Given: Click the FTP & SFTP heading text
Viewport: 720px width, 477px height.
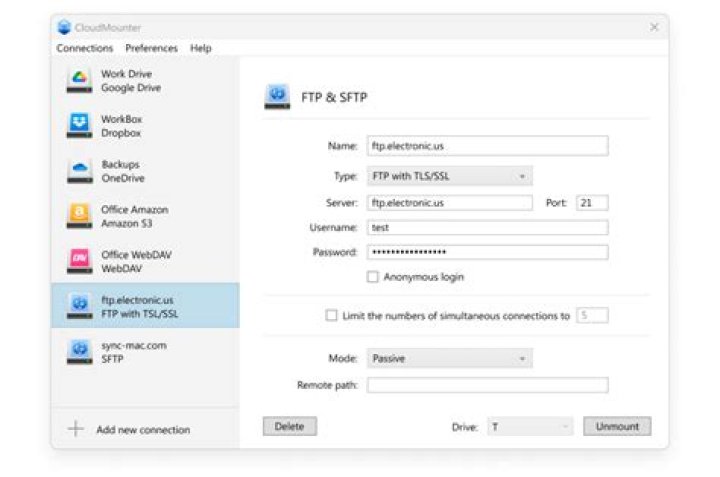Looking at the screenshot, I should (x=334, y=97).
